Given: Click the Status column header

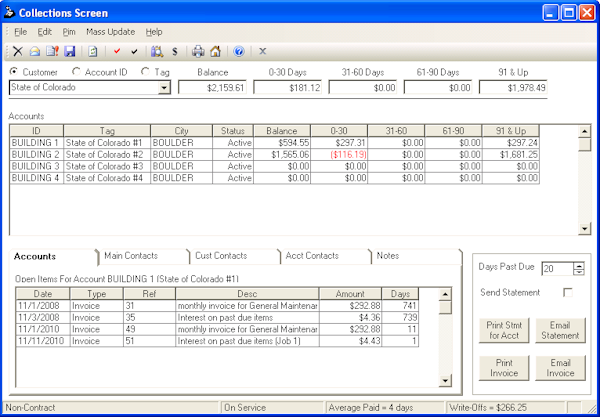Looking at the screenshot, I should point(233,131).
